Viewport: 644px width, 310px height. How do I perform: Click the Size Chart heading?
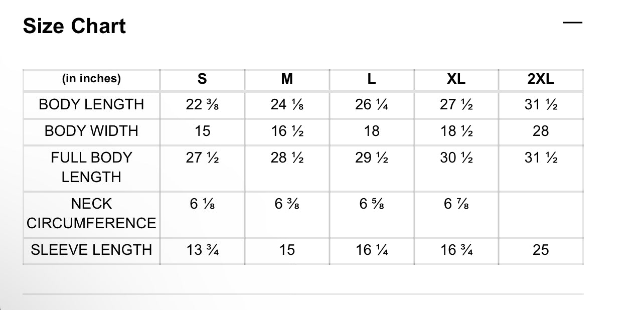click(x=74, y=26)
